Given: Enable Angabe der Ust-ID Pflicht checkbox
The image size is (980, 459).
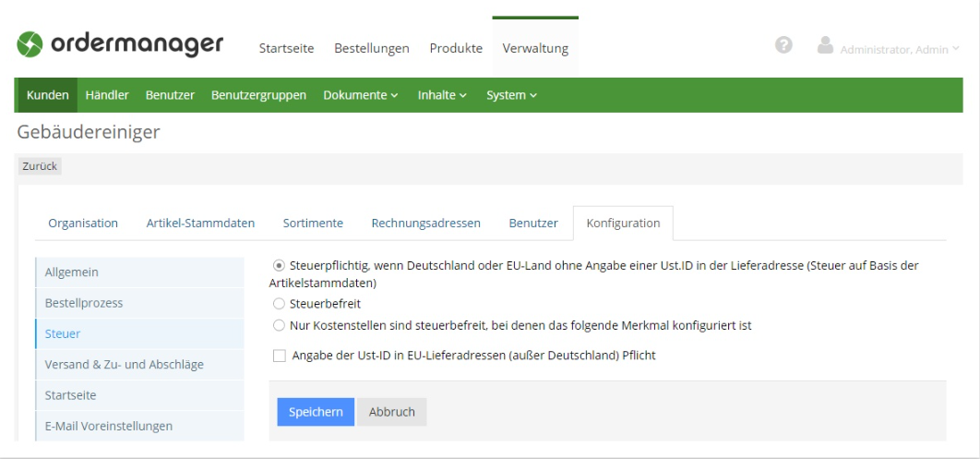Looking at the screenshot, I should point(281,356).
